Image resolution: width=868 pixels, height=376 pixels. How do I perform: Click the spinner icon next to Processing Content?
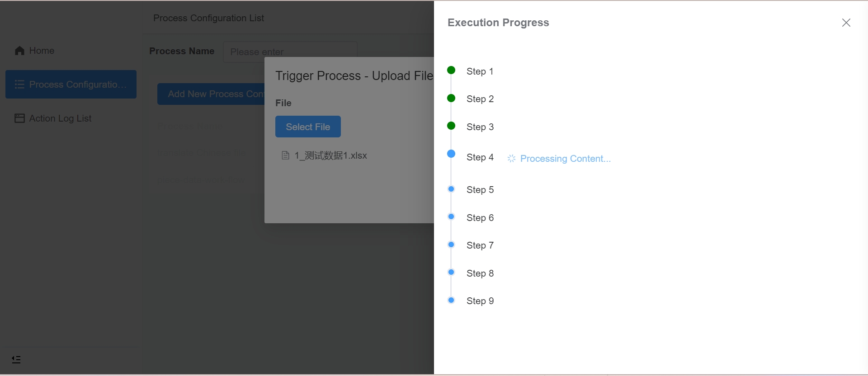point(511,158)
